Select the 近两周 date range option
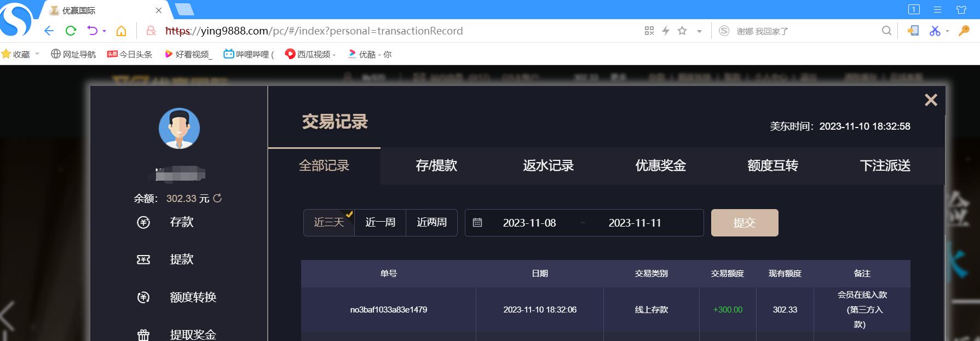This screenshot has width=980, height=341. point(432,222)
